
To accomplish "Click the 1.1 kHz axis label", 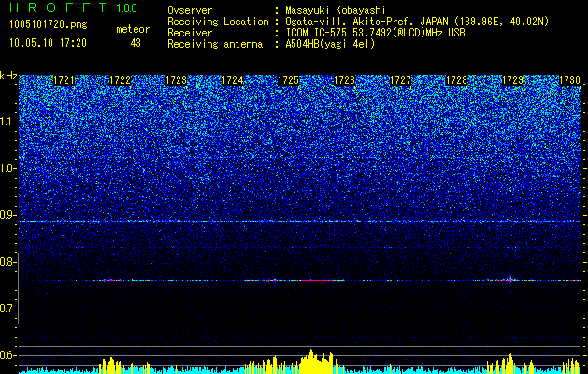I will (x=7, y=122).
